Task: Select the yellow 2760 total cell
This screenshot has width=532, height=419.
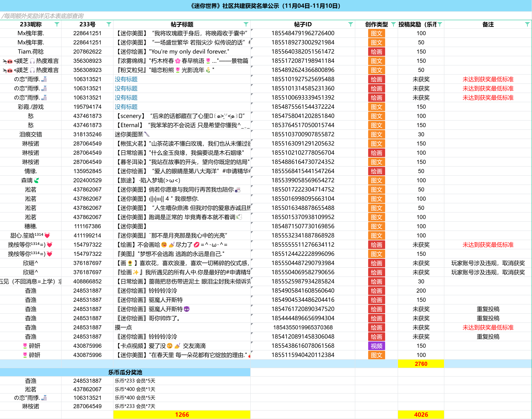Action: tap(421, 364)
